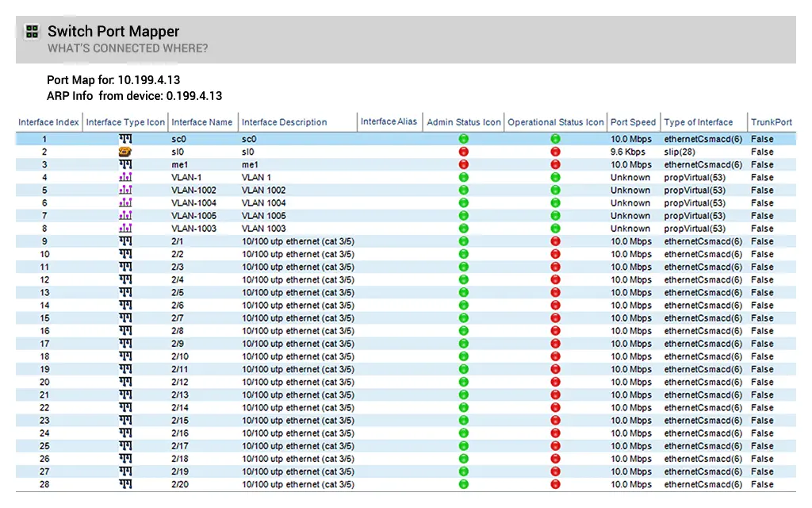Click the ethernet icon for port 2/20

[125, 483]
